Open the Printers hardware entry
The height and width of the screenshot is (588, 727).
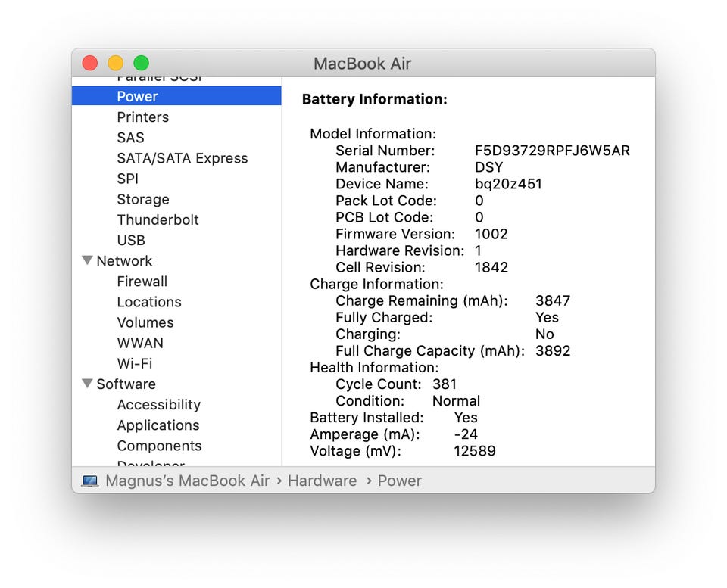coord(142,117)
